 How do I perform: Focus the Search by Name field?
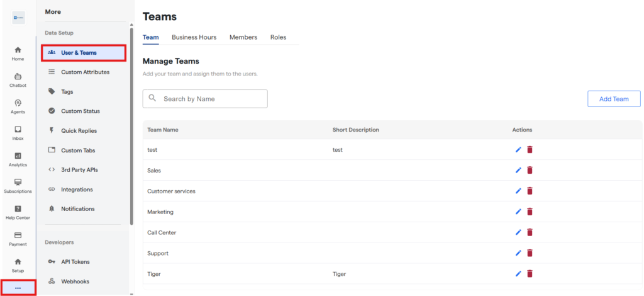pyautogui.click(x=211, y=99)
